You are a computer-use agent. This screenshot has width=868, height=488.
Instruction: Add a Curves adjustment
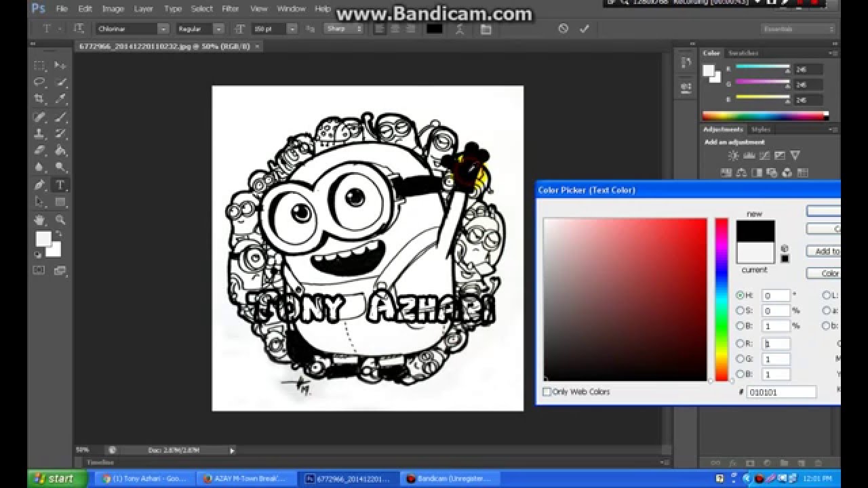pos(764,156)
